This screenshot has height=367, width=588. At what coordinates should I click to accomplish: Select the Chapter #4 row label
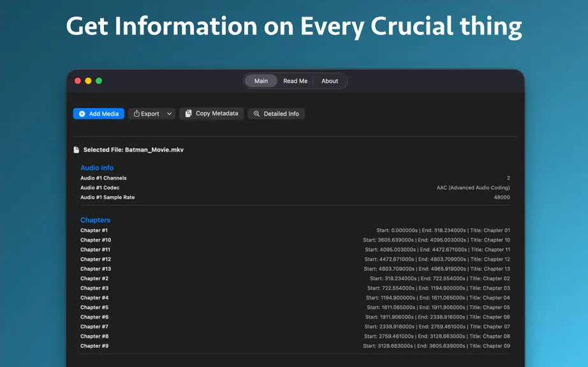[x=94, y=298]
